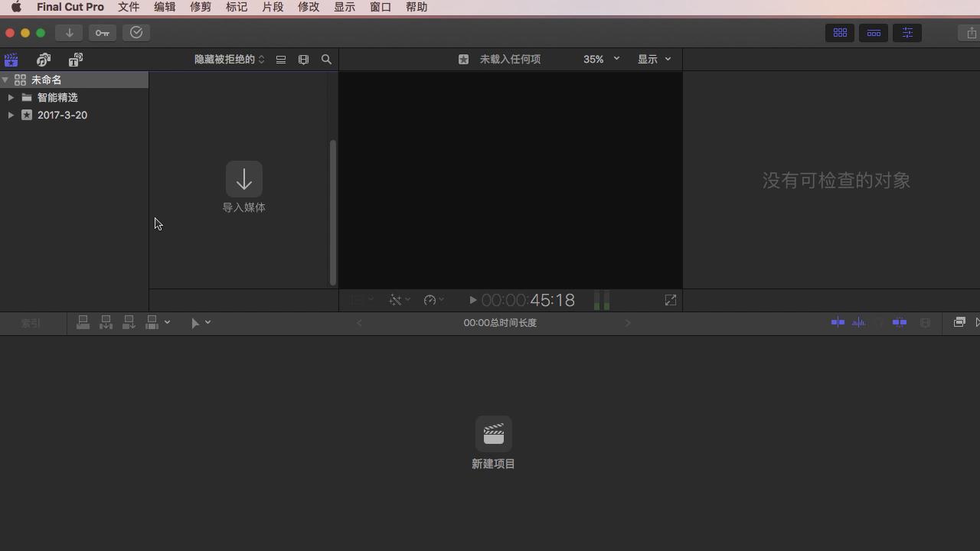Select the 智能精选 folder row
Screen dimensions: 980x551
click(74, 97)
